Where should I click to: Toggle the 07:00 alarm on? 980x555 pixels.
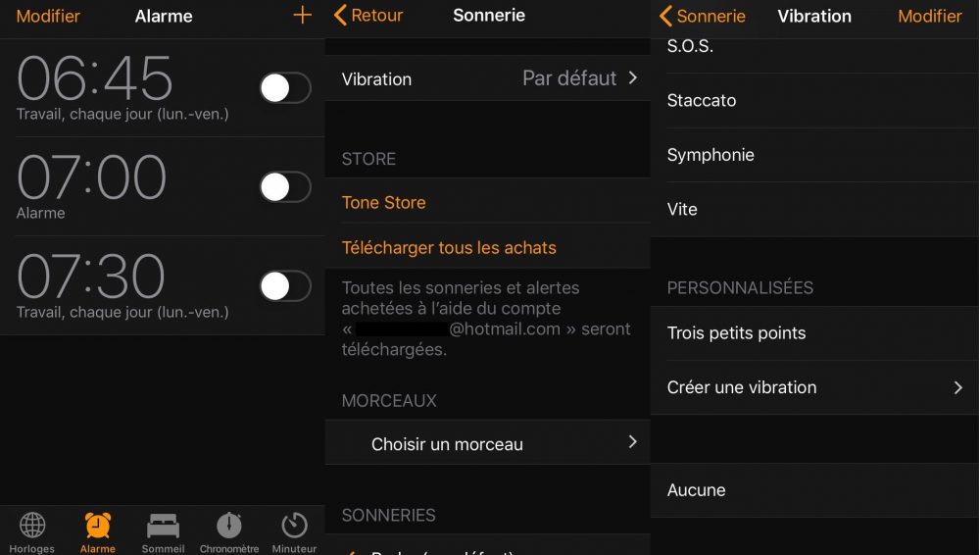[285, 187]
